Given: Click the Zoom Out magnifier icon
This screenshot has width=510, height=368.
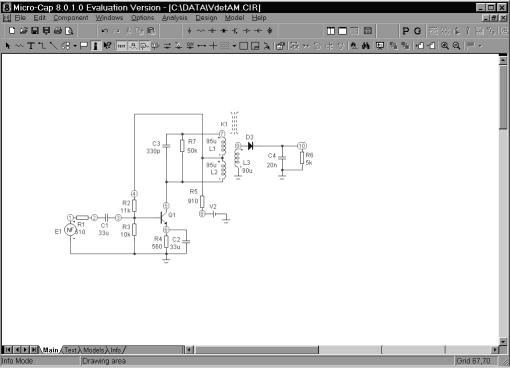Looking at the screenshot, I should coord(456,46).
